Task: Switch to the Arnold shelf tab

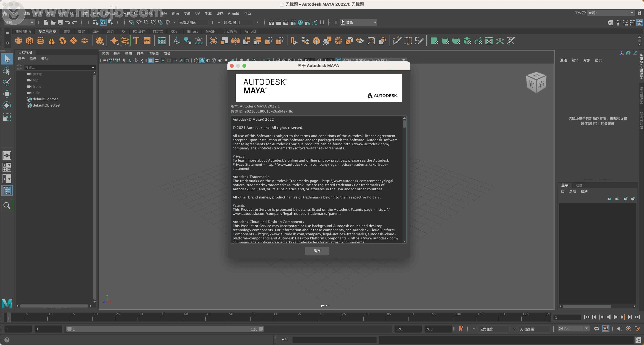Action: tap(250, 31)
